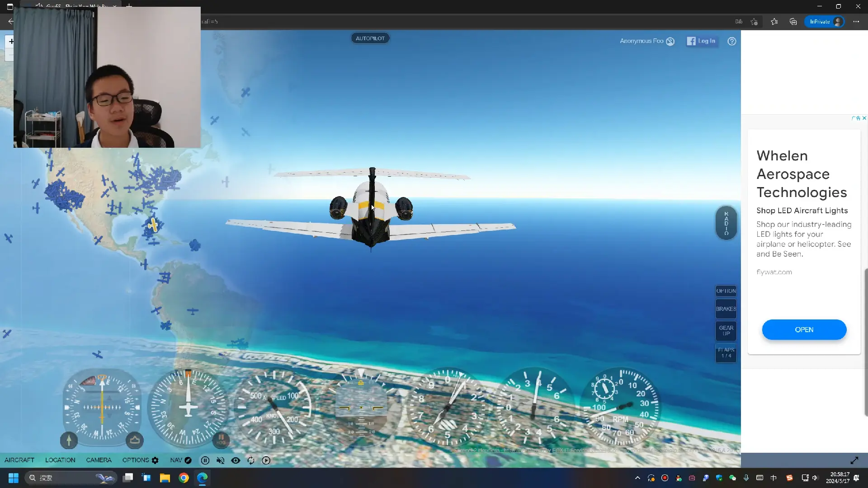Click the QQ penguin tray icon
This screenshot has height=488, width=868.
(678, 478)
